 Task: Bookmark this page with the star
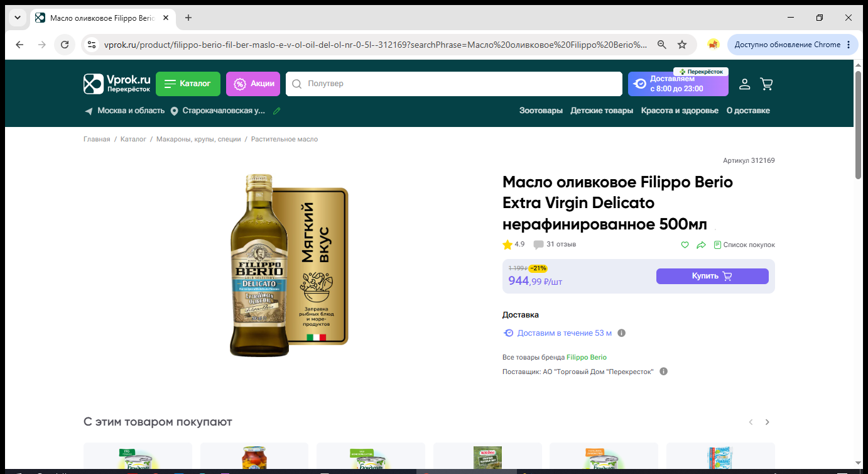(682, 45)
